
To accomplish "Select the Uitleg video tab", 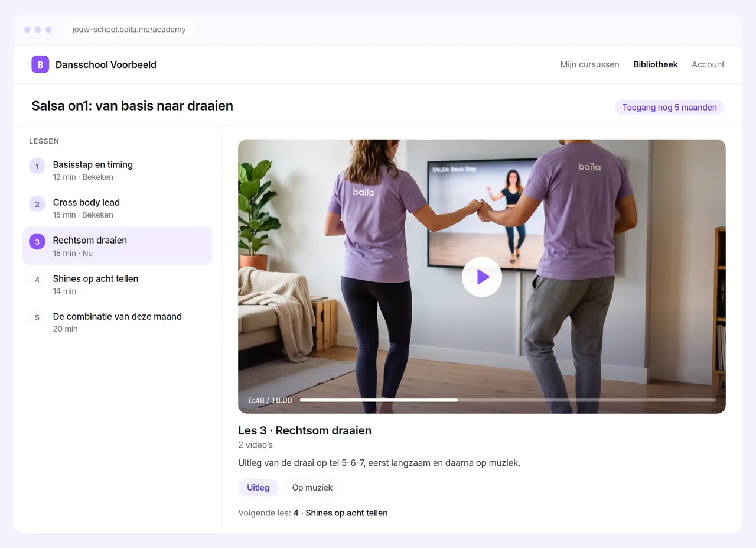I will point(258,488).
